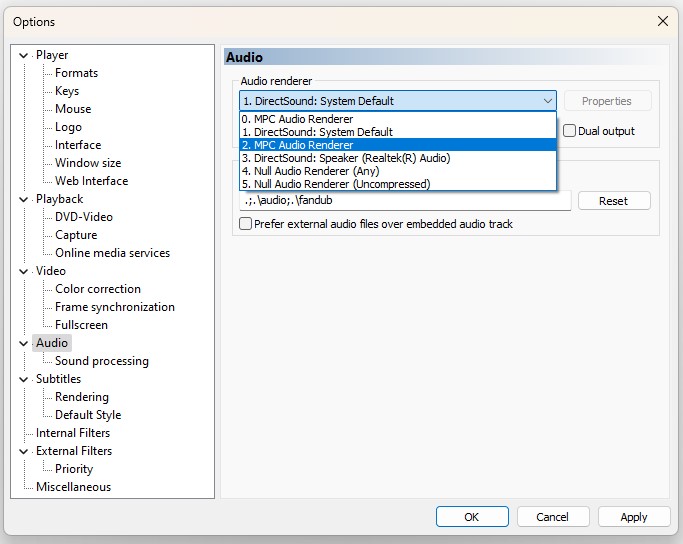Click the audio renderer Properties button
The height and width of the screenshot is (544, 683).
click(607, 101)
